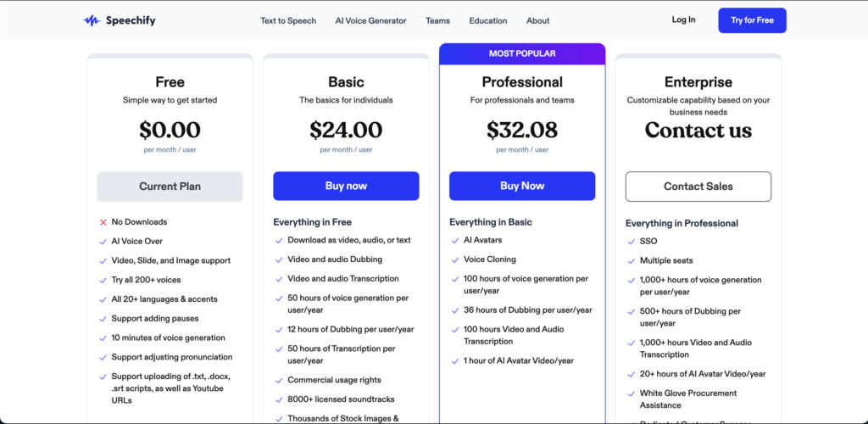Click checkmark beside Commercial usage rights

coord(279,380)
